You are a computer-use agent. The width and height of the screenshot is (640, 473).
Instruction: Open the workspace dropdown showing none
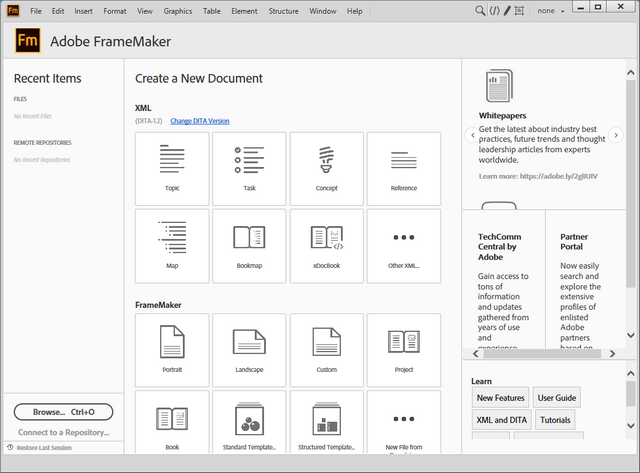click(551, 11)
